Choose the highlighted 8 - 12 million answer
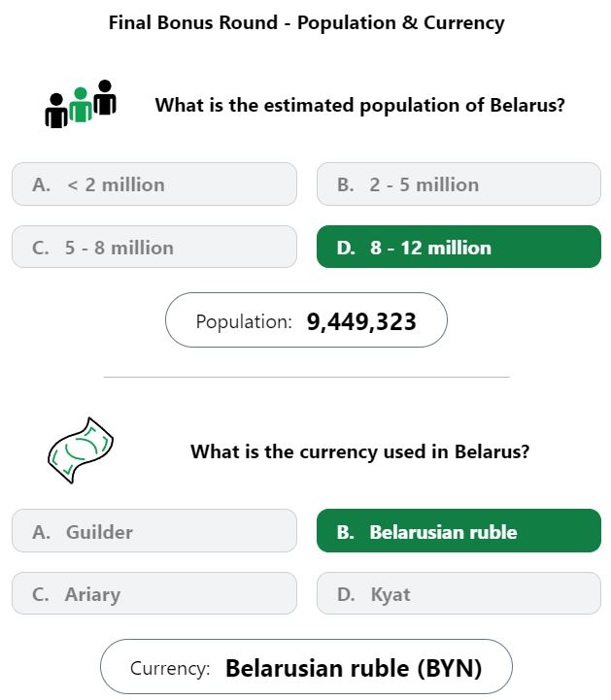611x700 pixels. (x=458, y=247)
